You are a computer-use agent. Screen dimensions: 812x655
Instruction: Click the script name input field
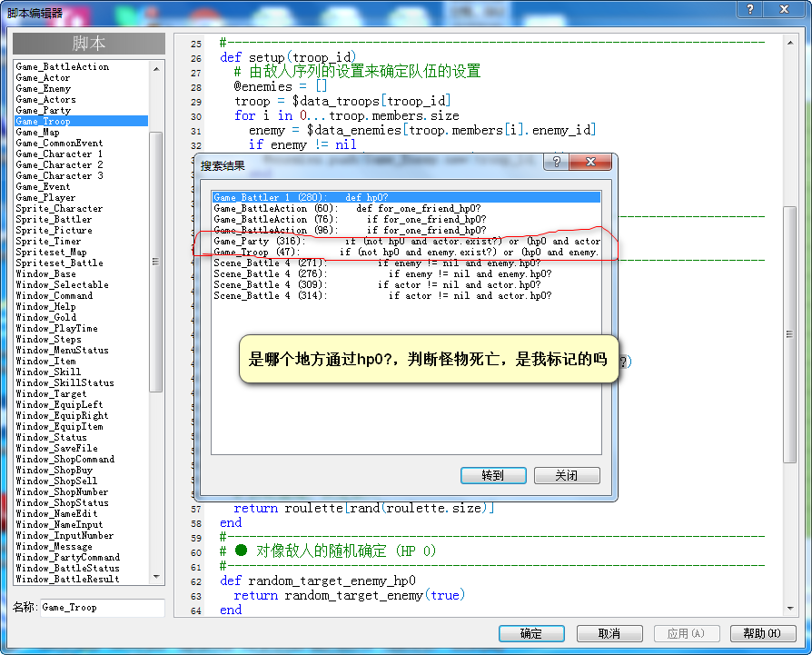(x=102, y=608)
